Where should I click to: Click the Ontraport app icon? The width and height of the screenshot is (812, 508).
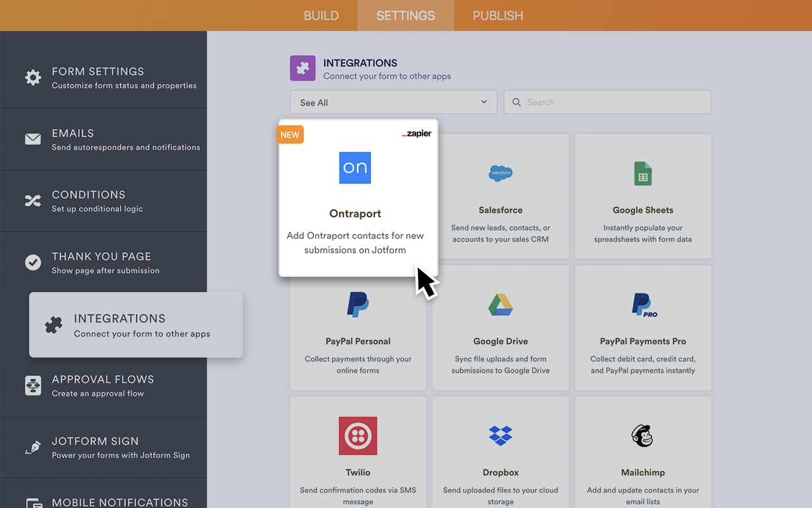point(355,168)
